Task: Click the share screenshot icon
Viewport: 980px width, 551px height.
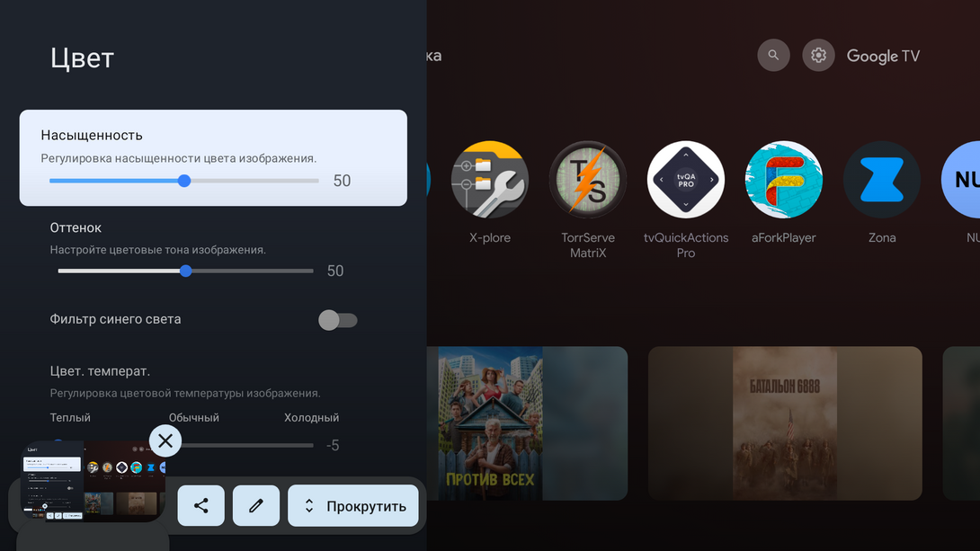Action: tap(200, 506)
